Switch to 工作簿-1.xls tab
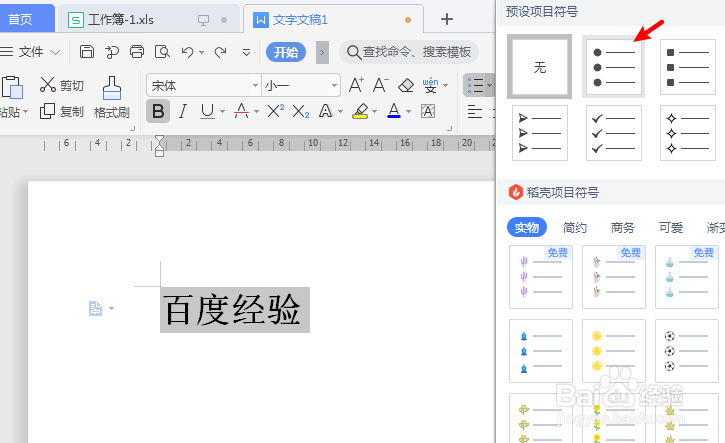The height and width of the screenshot is (443, 725). [148, 19]
